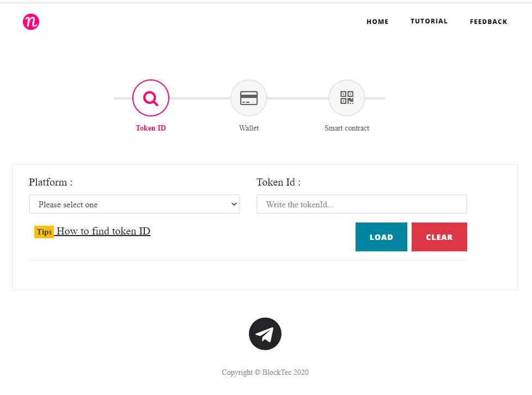
Task: Open the TUTORIAL menu item
Action: (x=429, y=21)
